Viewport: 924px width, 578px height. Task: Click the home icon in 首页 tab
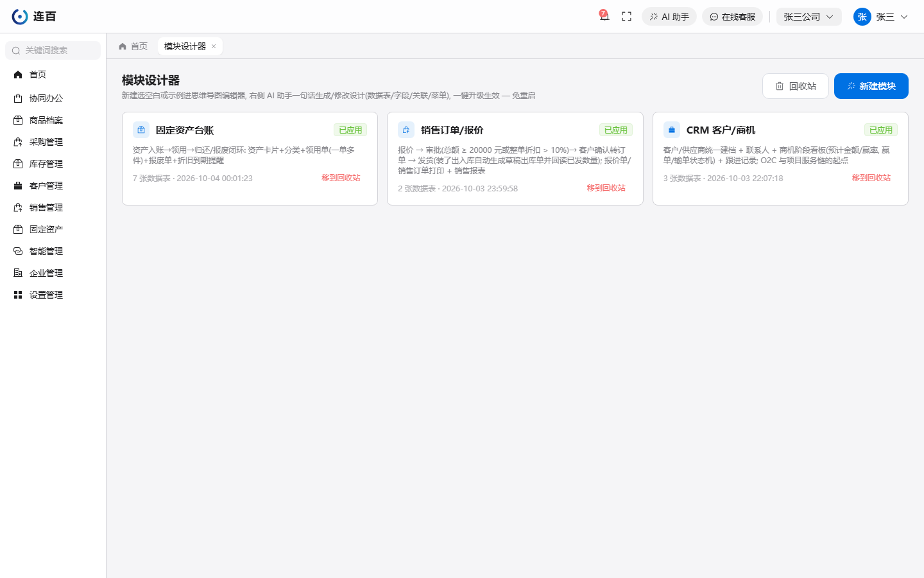[123, 46]
